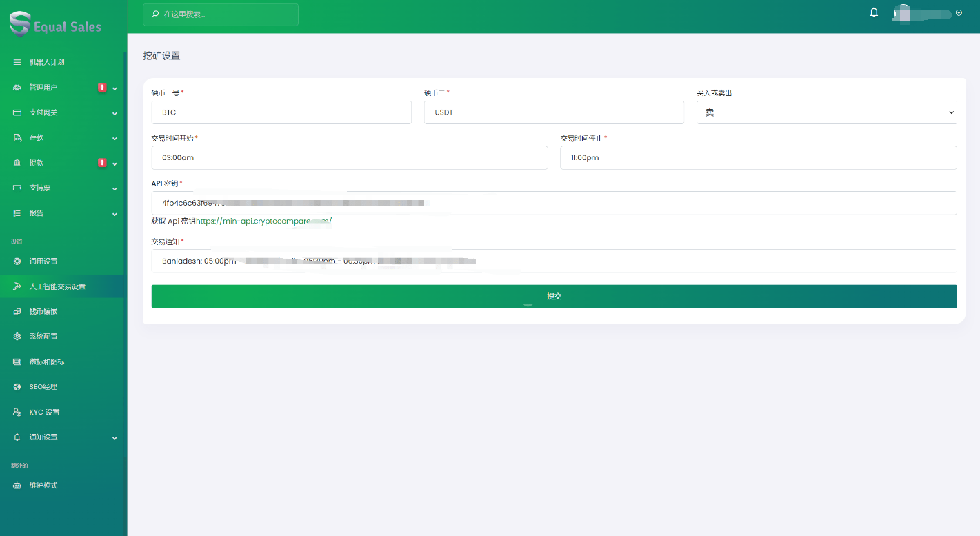Open the min-api.cryptocompare link

pyautogui.click(x=264, y=221)
